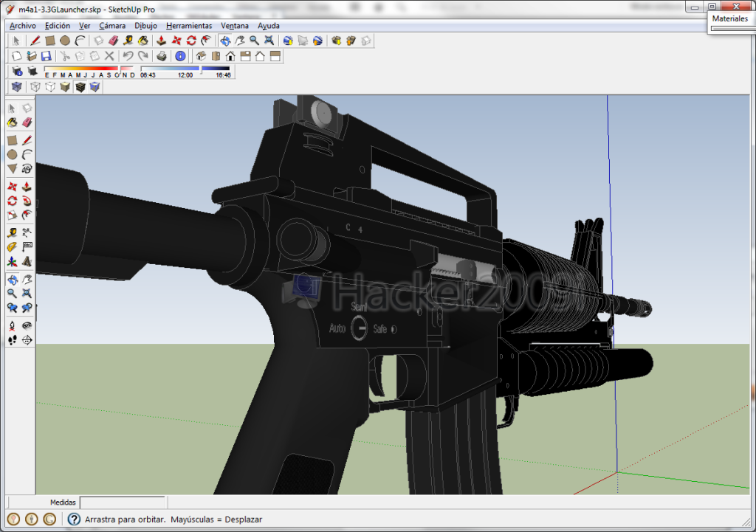Open Model Info blue i icon

coord(180,56)
